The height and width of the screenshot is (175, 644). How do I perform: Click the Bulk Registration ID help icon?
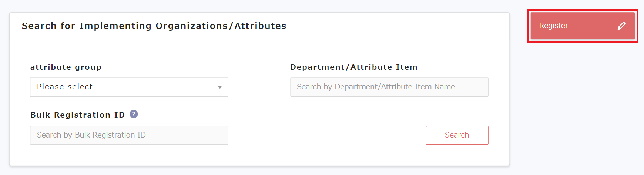pyautogui.click(x=134, y=114)
